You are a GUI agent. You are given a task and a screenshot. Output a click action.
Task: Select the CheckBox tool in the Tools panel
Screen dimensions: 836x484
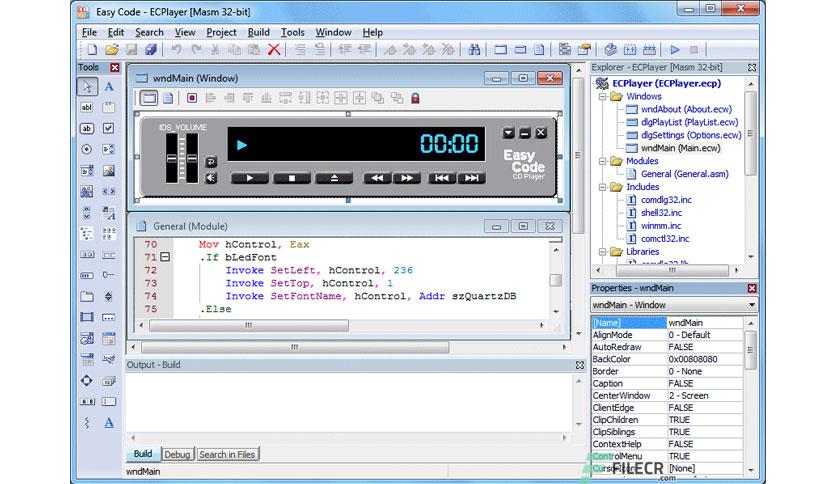tap(109, 128)
